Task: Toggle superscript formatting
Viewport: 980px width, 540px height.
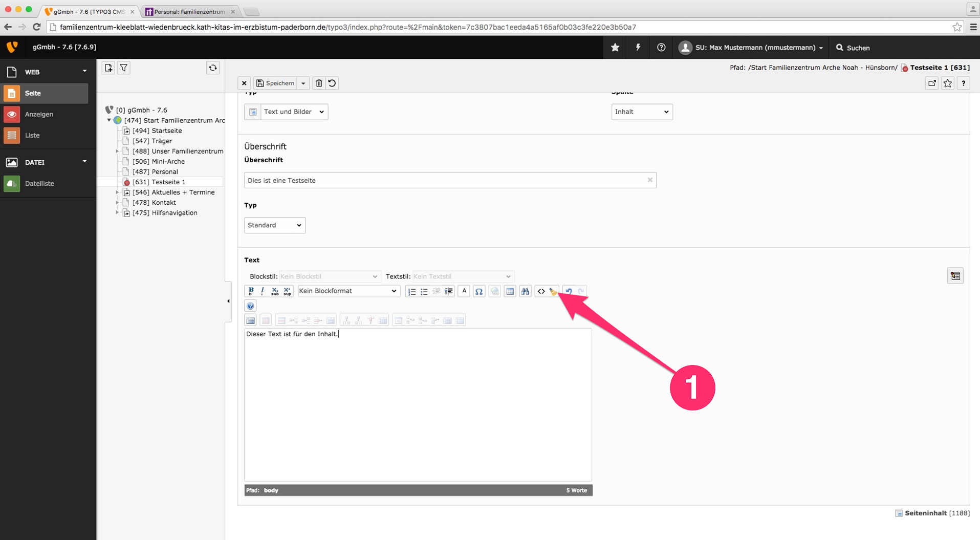Action: (x=287, y=291)
